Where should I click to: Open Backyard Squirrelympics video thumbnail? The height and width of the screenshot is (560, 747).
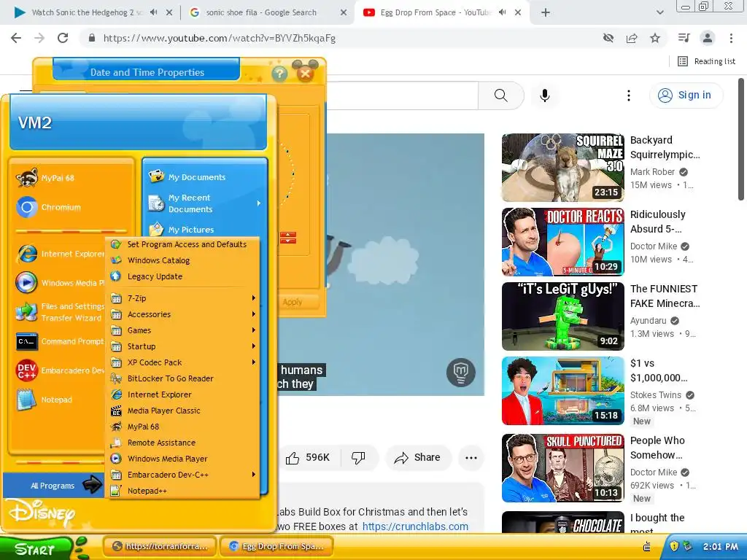click(562, 168)
